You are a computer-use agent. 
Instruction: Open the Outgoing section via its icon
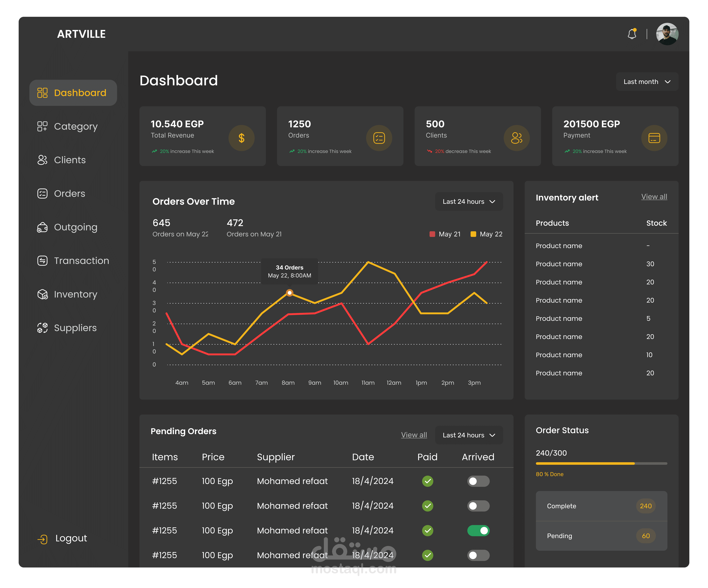pyautogui.click(x=42, y=227)
